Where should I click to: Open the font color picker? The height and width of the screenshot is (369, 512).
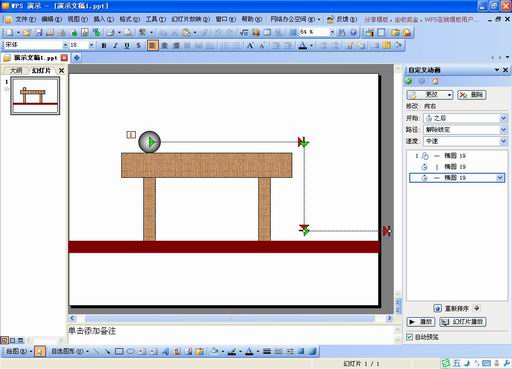click(312, 45)
